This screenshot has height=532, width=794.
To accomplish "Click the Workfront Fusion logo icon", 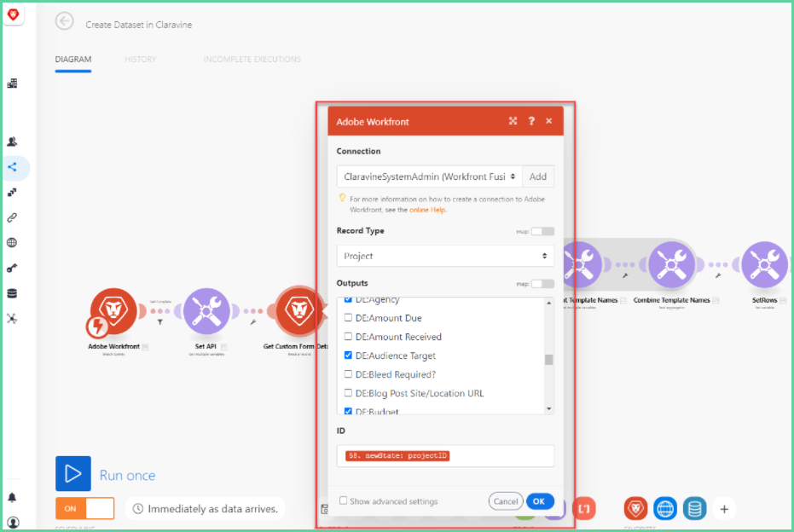I will (13, 14).
